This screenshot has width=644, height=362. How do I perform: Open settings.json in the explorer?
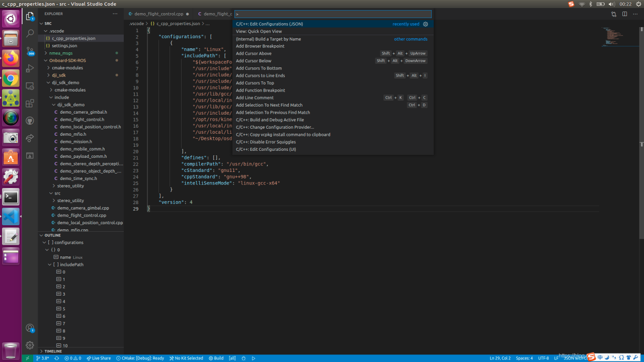coord(80,46)
